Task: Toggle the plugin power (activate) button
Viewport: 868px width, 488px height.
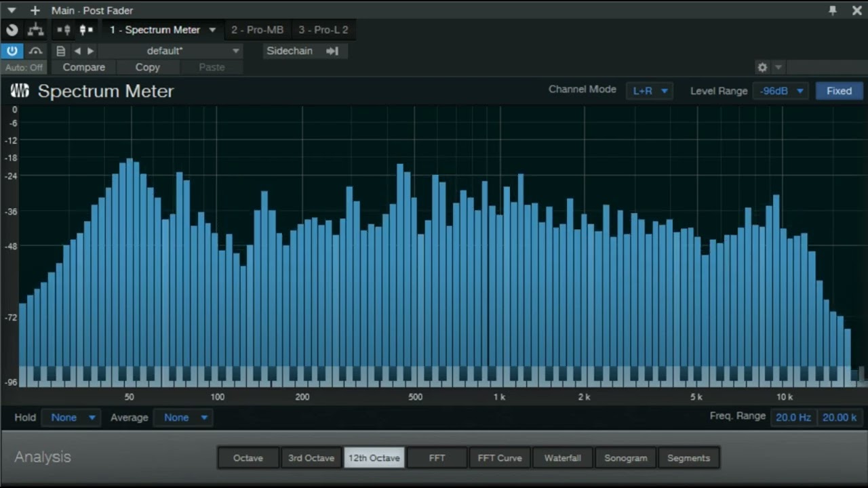Action: tap(12, 51)
